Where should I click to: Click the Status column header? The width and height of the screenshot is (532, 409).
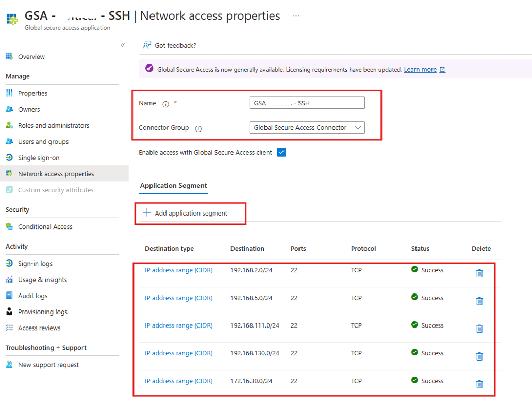click(x=420, y=249)
